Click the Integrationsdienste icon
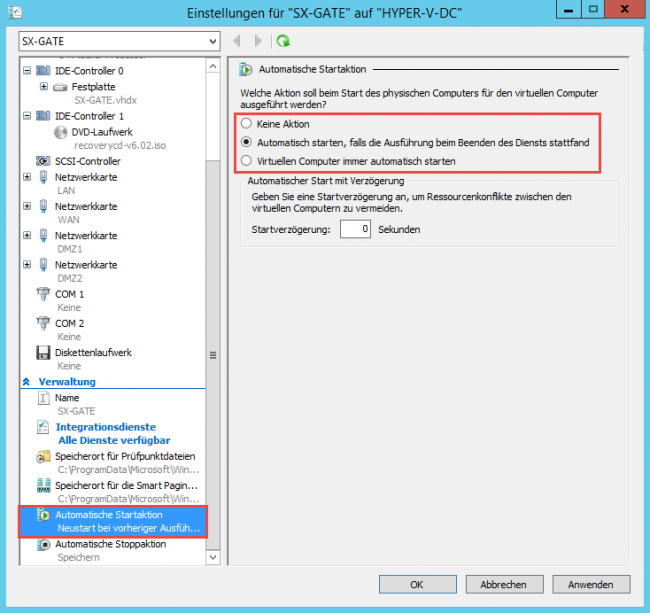The image size is (650, 613). 43,427
